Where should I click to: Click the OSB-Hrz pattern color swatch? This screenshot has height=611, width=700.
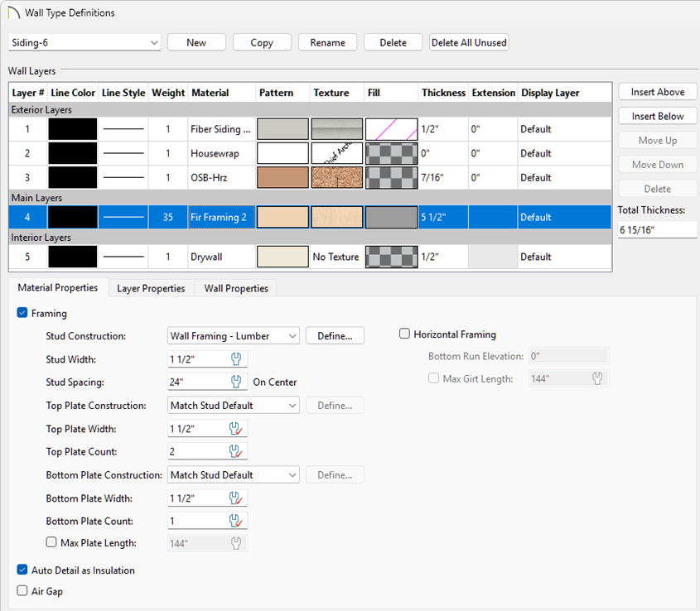tap(282, 177)
